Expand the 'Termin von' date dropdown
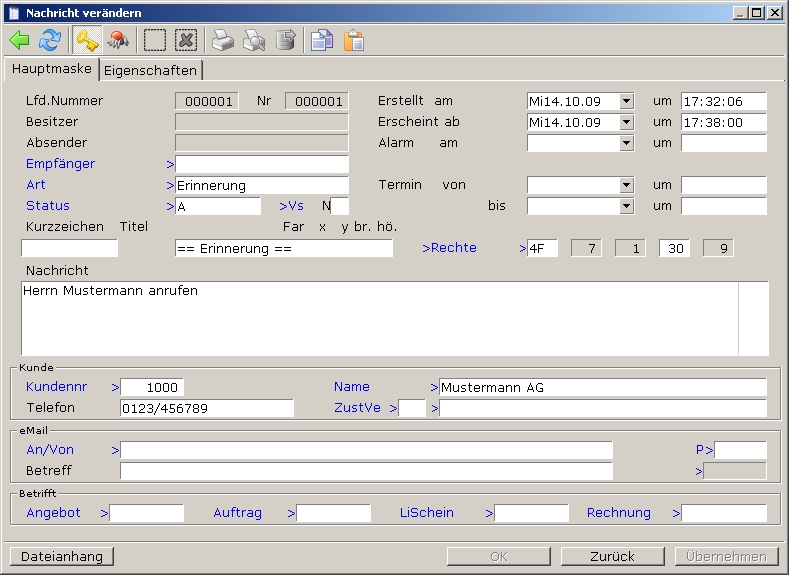The width and height of the screenshot is (789, 575). coord(626,185)
